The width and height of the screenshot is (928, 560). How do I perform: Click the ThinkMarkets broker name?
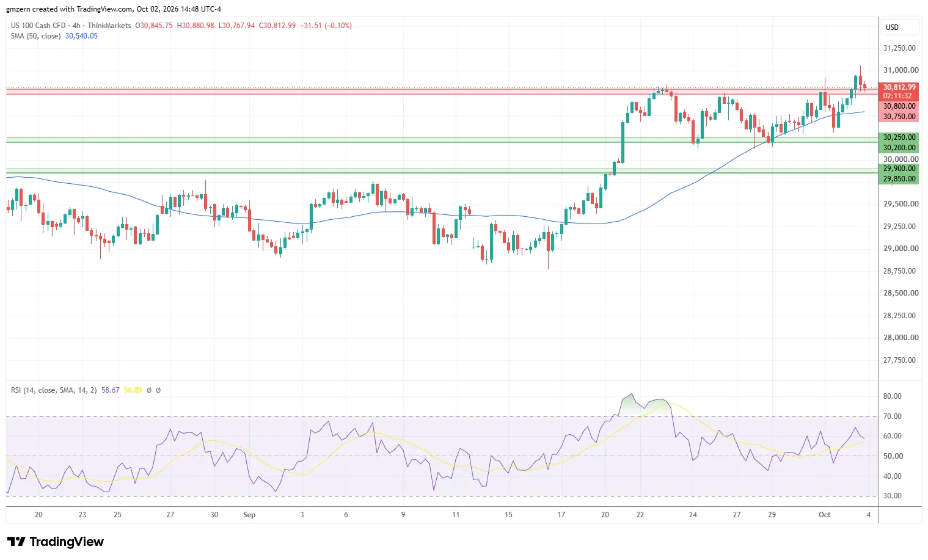pyautogui.click(x=109, y=26)
